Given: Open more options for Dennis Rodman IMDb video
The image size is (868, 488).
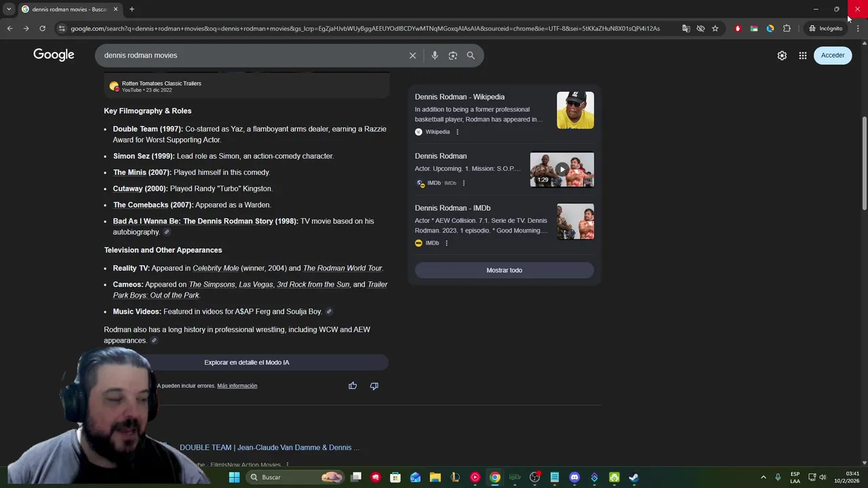Looking at the screenshot, I should click(x=464, y=183).
